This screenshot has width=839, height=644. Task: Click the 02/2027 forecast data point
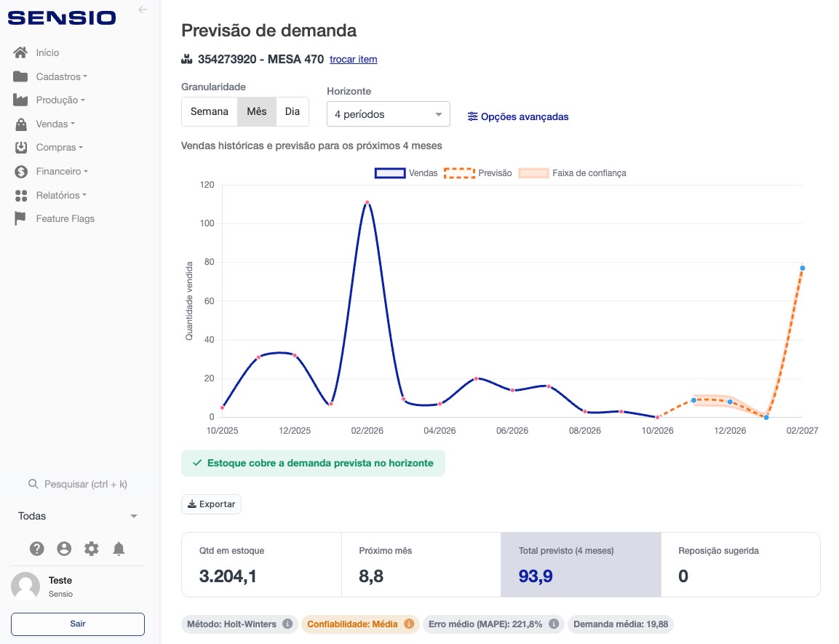802,269
